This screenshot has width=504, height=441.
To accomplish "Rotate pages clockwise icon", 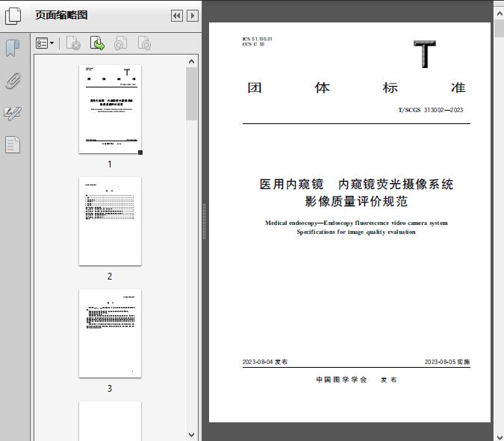I will (144, 44).
